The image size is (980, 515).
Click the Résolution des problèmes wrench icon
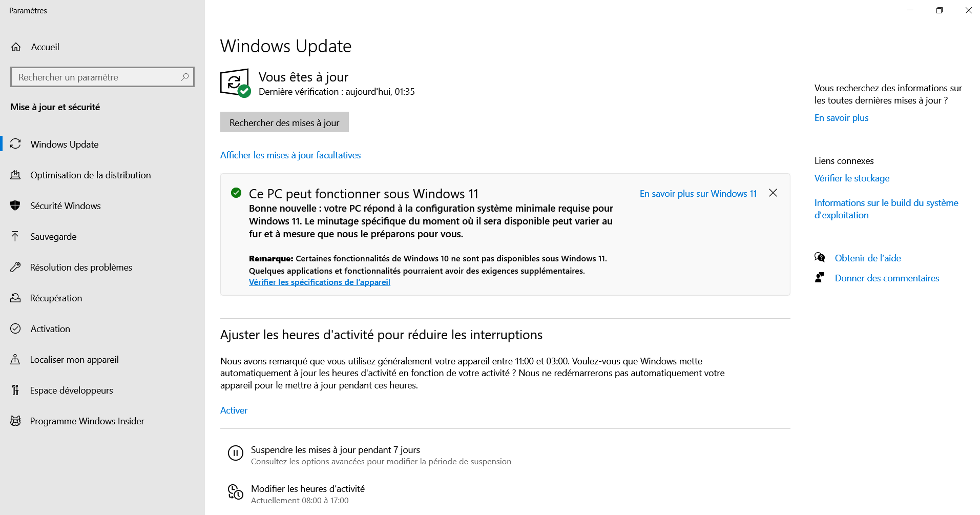15,267
